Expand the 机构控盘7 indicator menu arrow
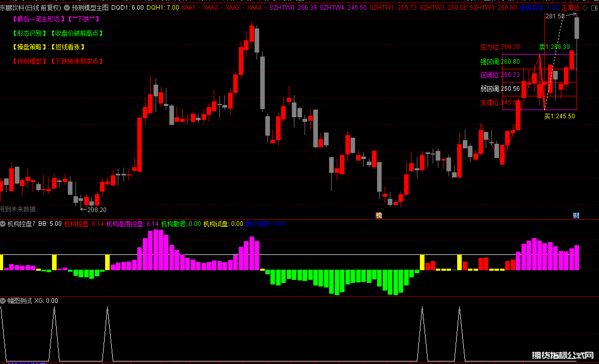This screenshot has width=599, height=364. click(x=3, y=224)
